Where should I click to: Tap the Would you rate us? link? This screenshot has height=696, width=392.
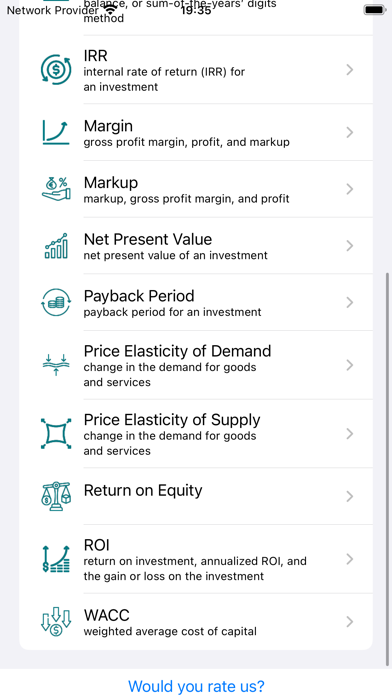[196, 686]
